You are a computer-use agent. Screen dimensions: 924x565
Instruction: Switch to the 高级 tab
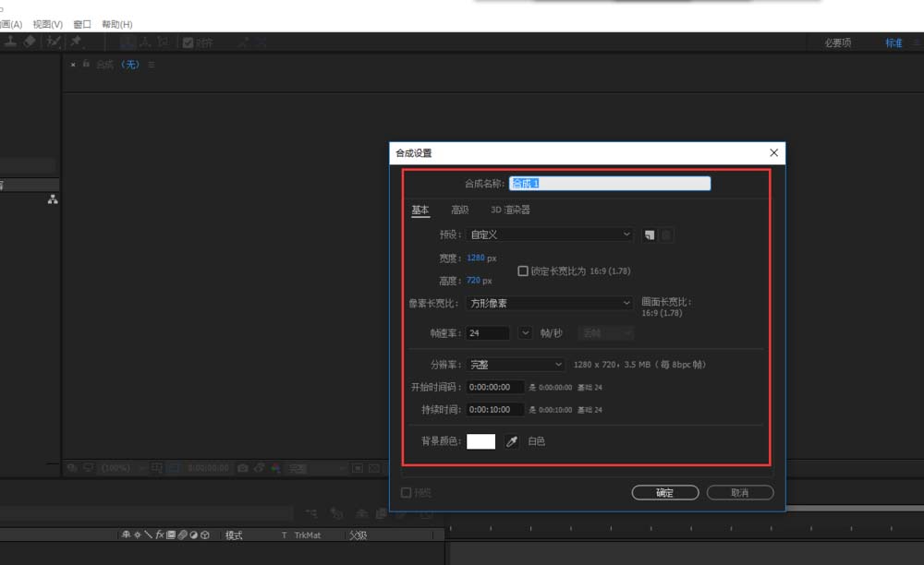point(459,210)
